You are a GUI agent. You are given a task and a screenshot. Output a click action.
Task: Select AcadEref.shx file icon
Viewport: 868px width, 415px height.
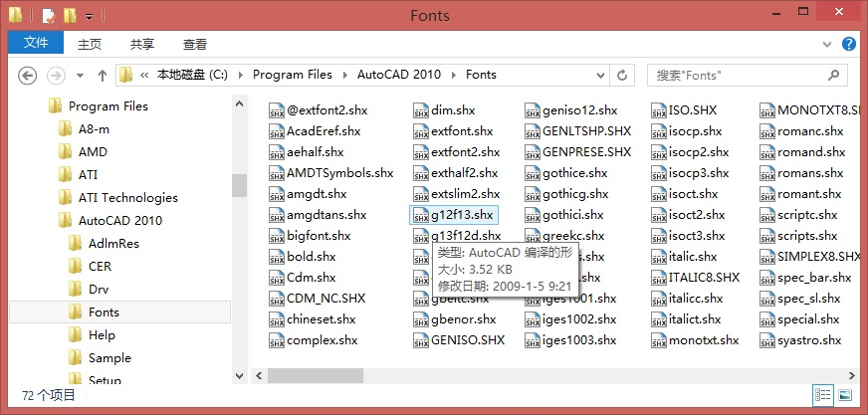point(277,131)
